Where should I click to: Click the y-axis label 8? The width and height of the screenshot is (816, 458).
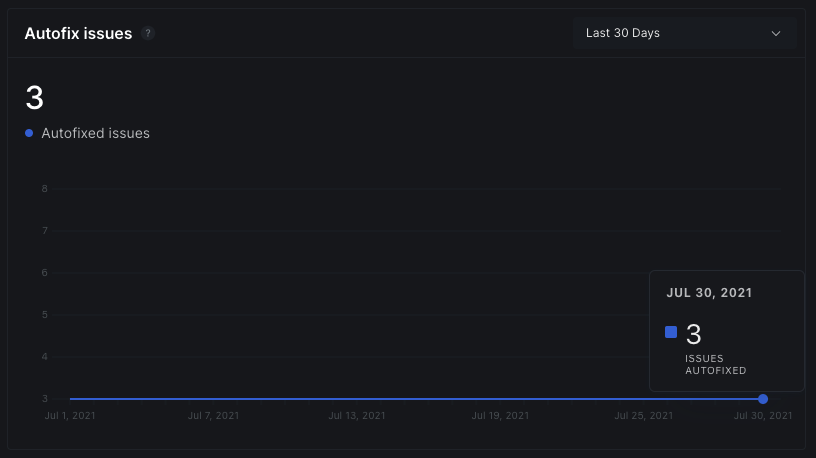pos(45,189)
